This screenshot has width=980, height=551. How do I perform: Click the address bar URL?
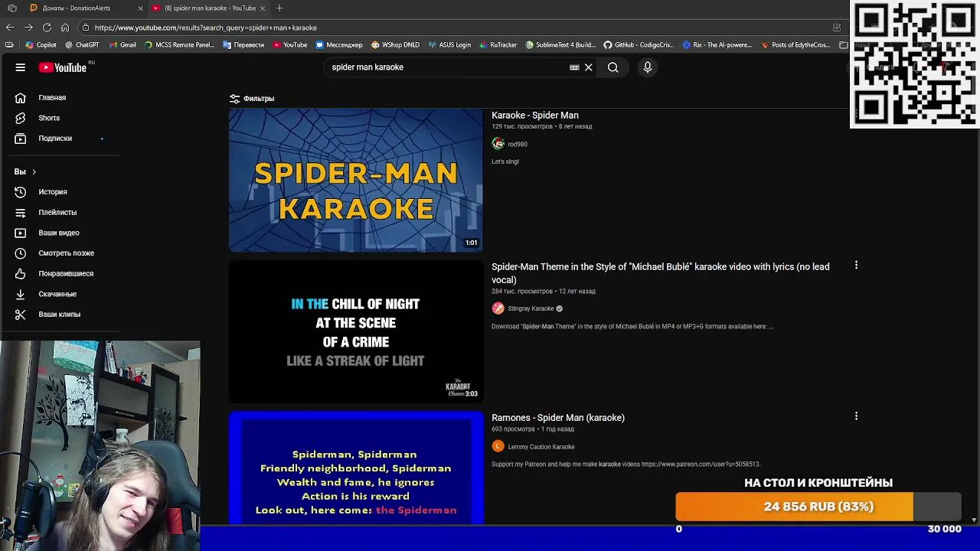pyautogui.click(x=206, y=28)
